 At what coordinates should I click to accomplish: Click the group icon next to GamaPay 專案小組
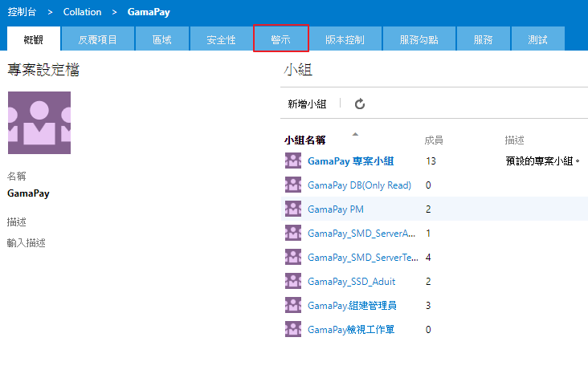293,161
